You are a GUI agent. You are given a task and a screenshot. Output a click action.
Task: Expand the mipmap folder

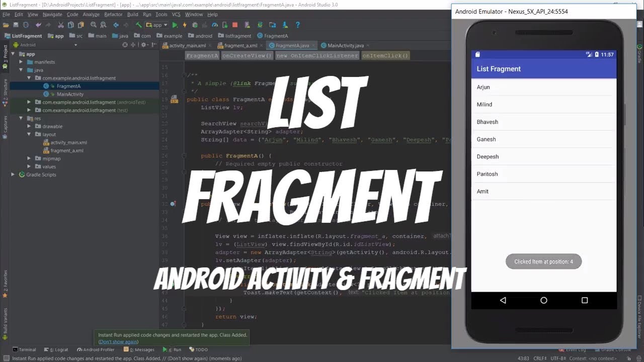point(30,158)
